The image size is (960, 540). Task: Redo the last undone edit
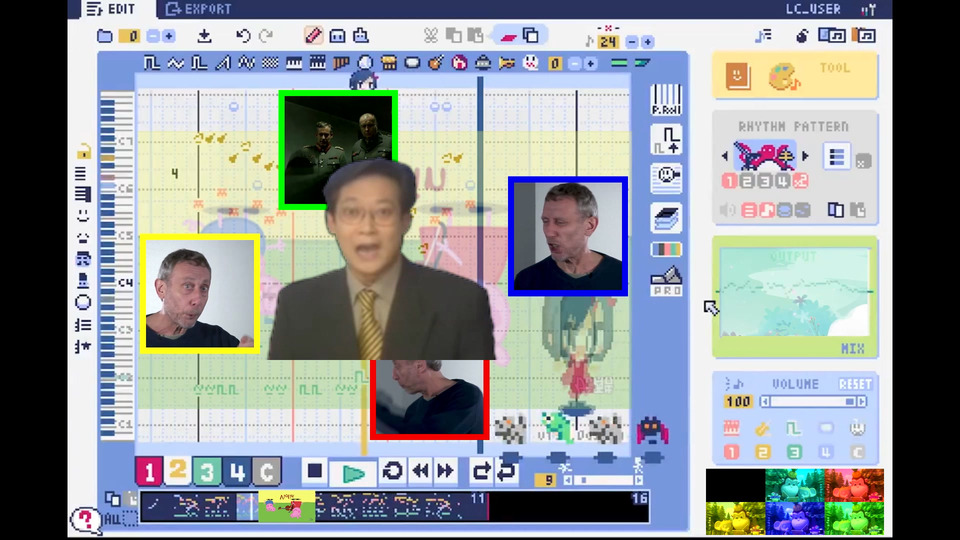[266, 36]
